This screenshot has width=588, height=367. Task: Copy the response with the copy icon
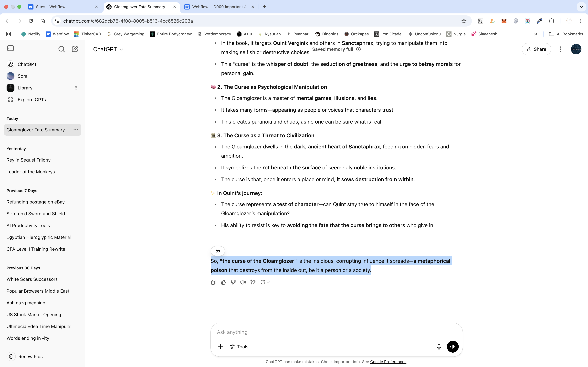[x=213, y=282]
